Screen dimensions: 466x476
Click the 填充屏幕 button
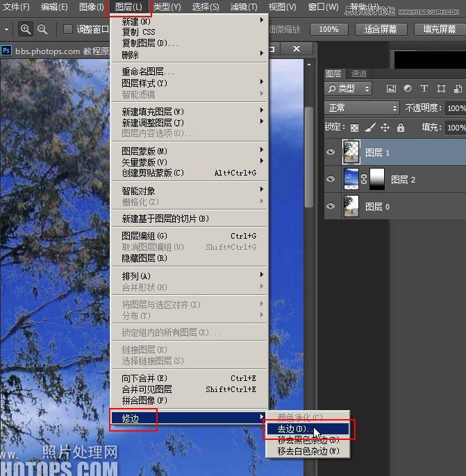[440, 29]
